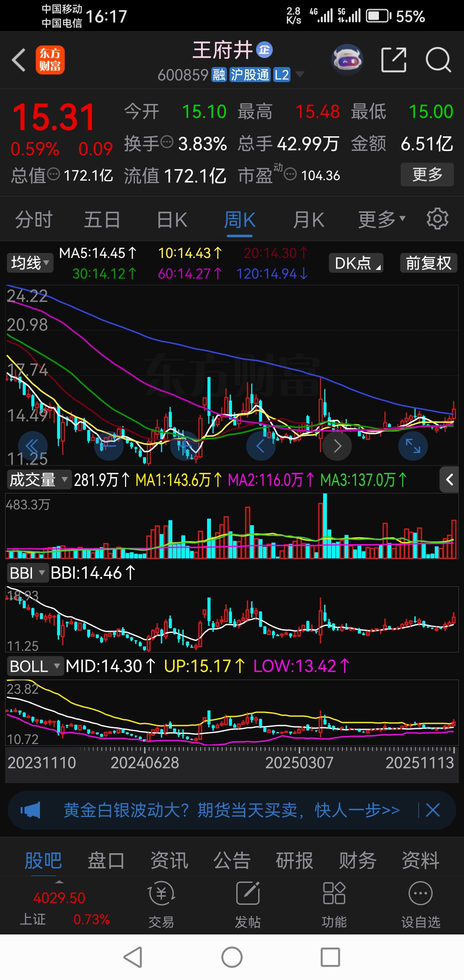Move chart cursor right arrow button
Viewport: 464px width, 980px height.
click(337, 446)
